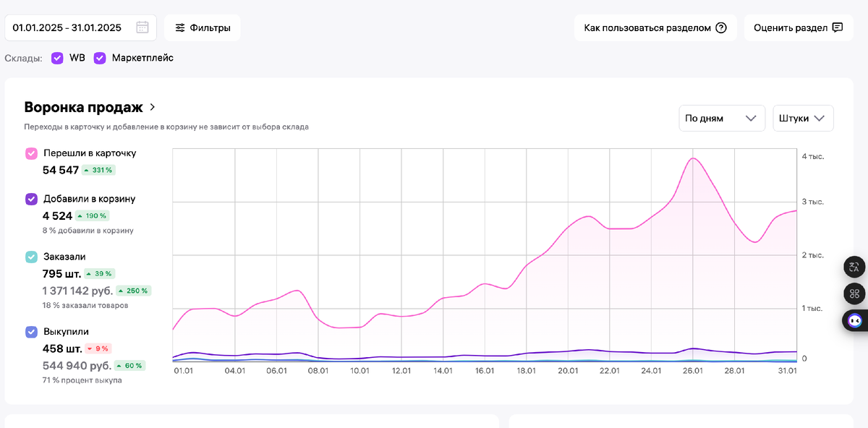
Task: Open the chat assistant avatar icon
Action: 855,320
